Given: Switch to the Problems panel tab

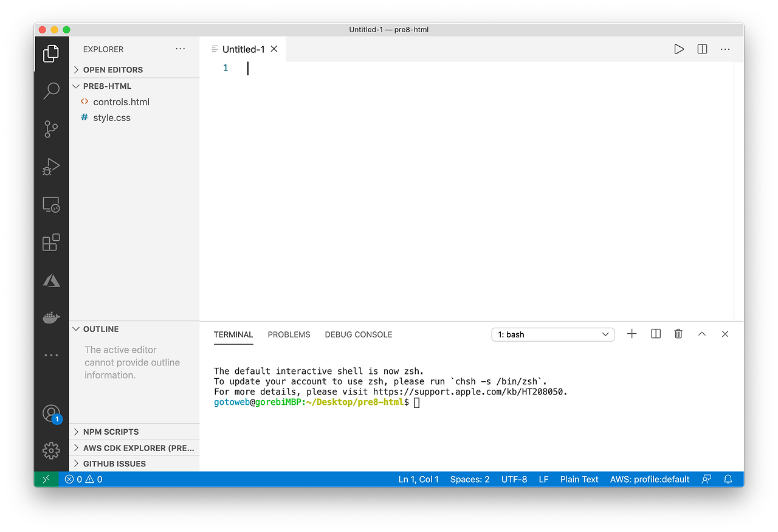Looking at the screenshot, I should [x=289, y=334].
